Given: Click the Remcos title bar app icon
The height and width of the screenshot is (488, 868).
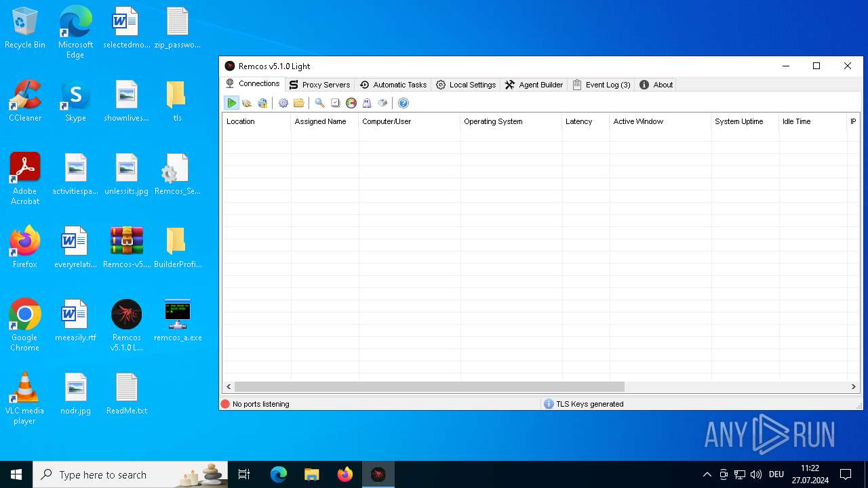Looking at the screenshot, I should point(230,66).
